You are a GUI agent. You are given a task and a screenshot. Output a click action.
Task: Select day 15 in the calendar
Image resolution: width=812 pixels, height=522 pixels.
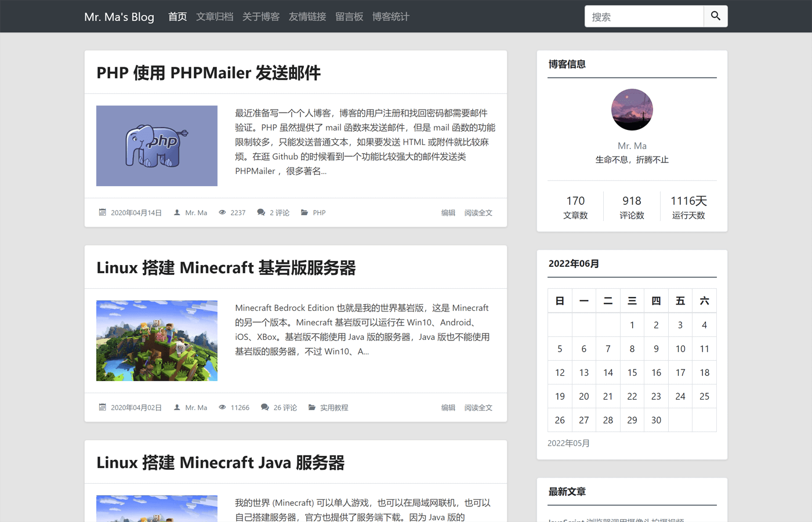pyautogui.click(x=632, y=372)
